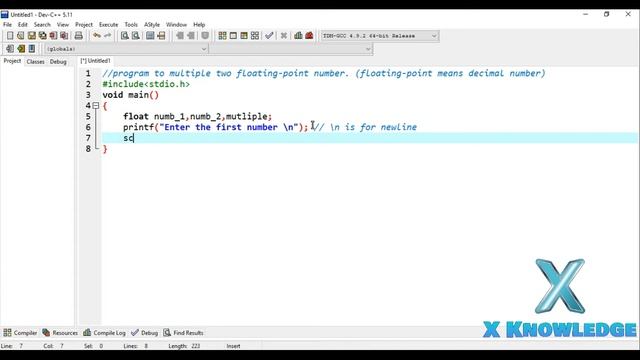Click the gray shield icon in toolbar

[x=205, y=36]
